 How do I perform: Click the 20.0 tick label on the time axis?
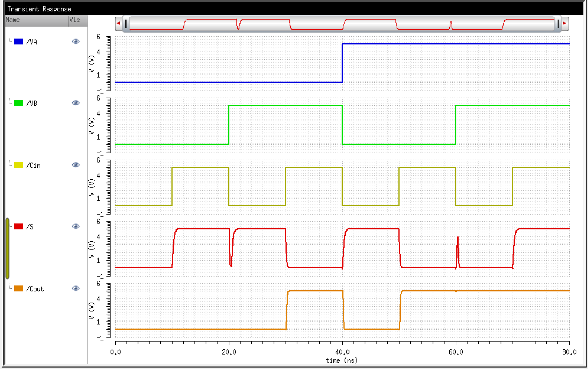(229, 352)
